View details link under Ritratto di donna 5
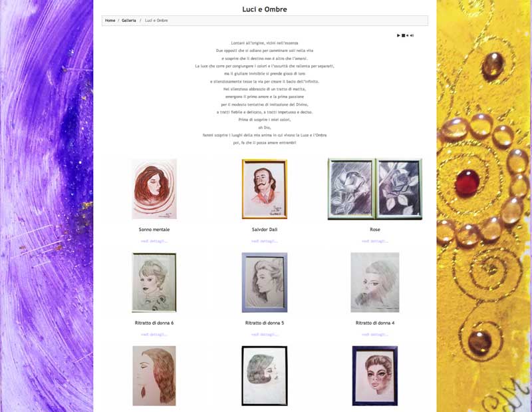 click(264, 335)
